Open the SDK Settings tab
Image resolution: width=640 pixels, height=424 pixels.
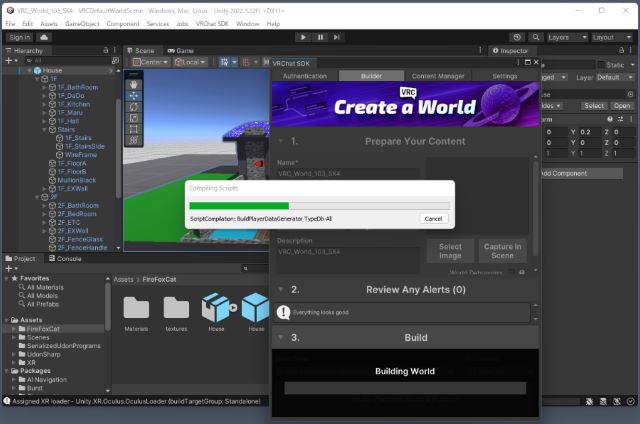point(504,76)
